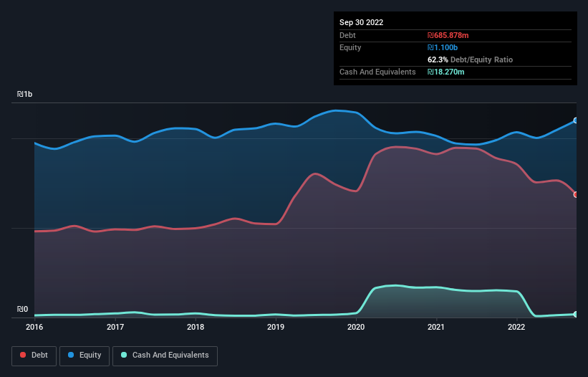Click the ₪1.100b equity value
Screen dimensions: 588x377
(442, 47)
